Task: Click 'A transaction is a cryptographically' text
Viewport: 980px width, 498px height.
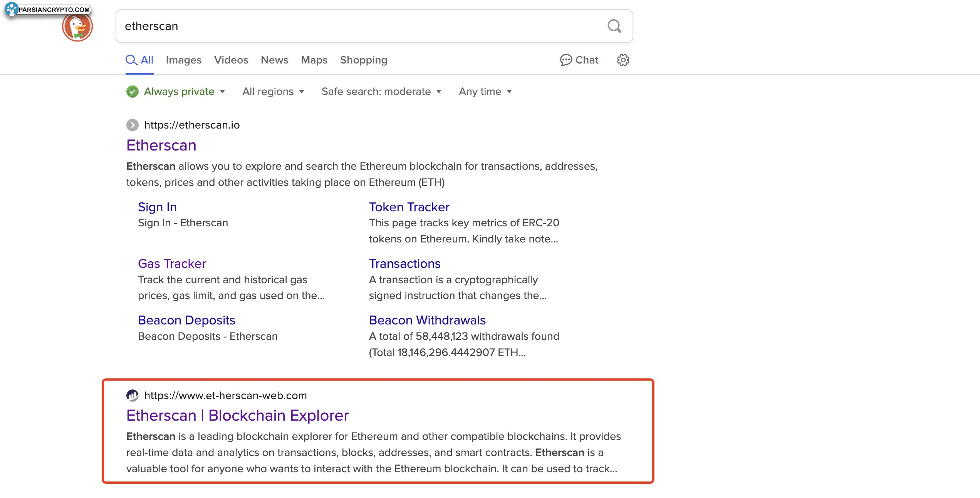Action: 453,280
